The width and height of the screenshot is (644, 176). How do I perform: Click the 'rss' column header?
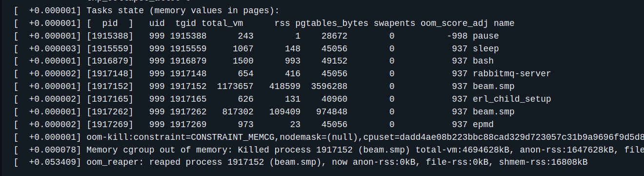tap(282, 23)
